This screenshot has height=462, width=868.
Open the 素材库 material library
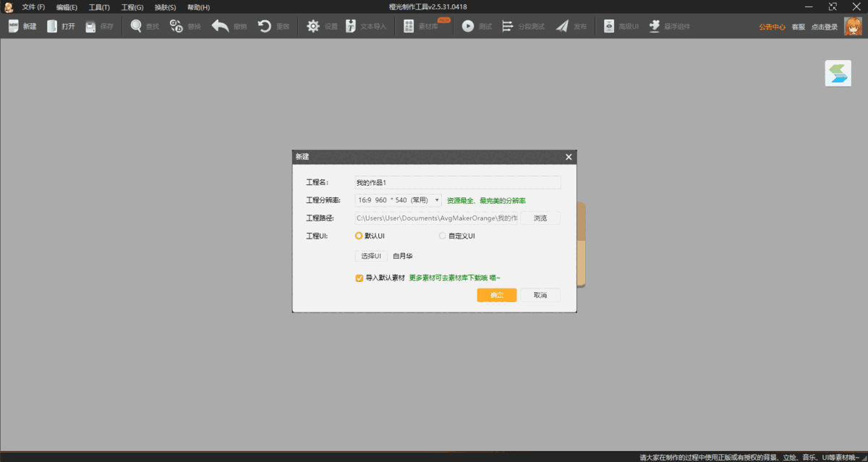(420, 26)
